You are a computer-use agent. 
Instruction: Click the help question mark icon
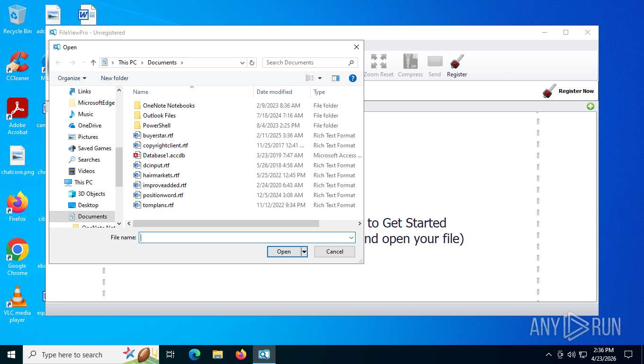352,78
